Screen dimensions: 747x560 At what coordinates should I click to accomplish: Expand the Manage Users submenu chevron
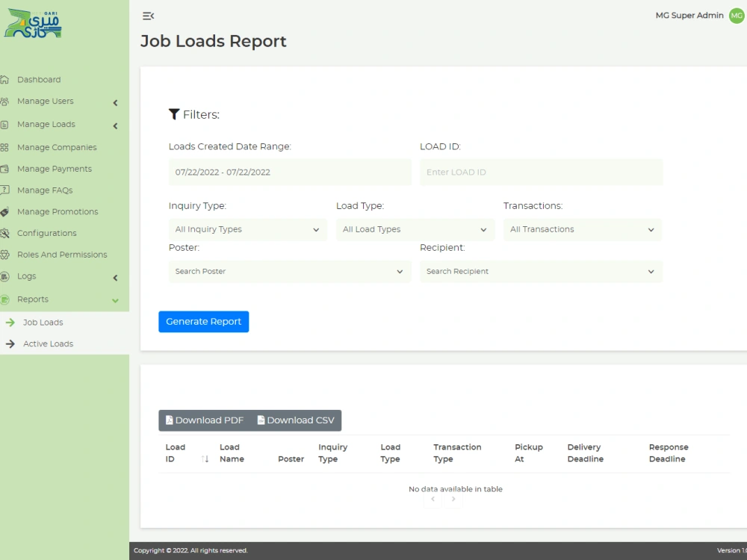point(115,103)
